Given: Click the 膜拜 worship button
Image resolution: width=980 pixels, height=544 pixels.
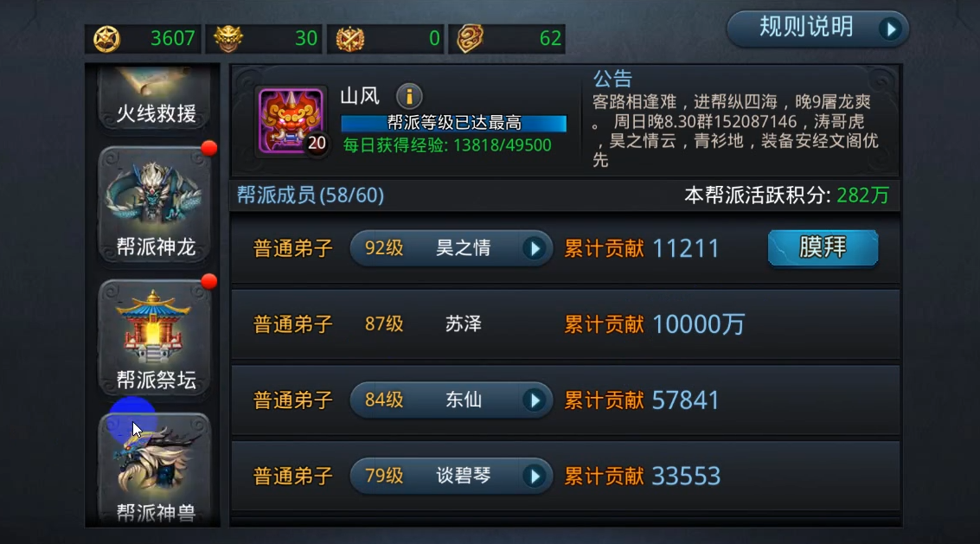Looking at the screenshot, I should 823,247.
